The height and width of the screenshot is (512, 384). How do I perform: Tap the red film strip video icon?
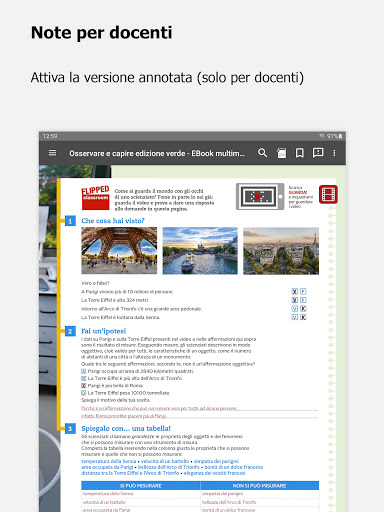pos(328,194)
